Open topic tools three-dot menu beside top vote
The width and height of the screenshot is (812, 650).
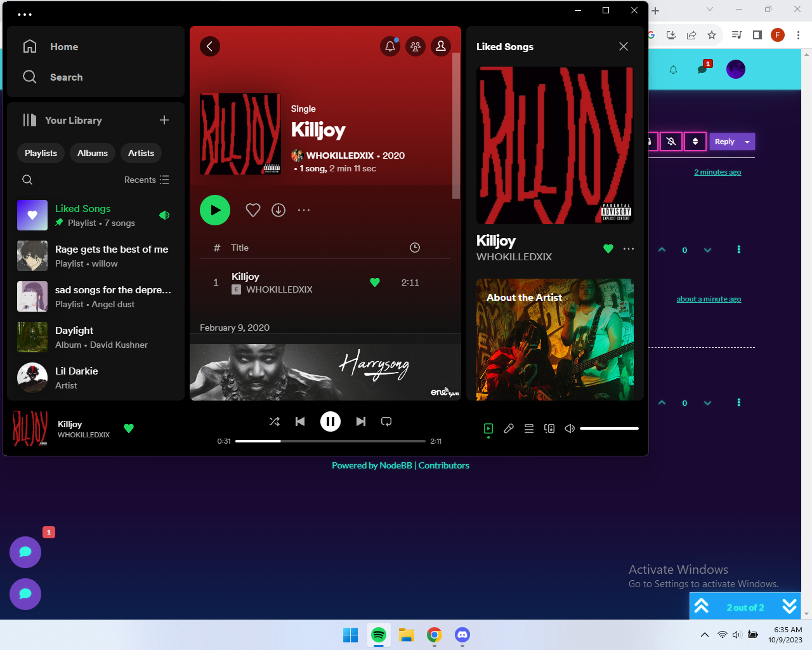click(x=738, y=249)
